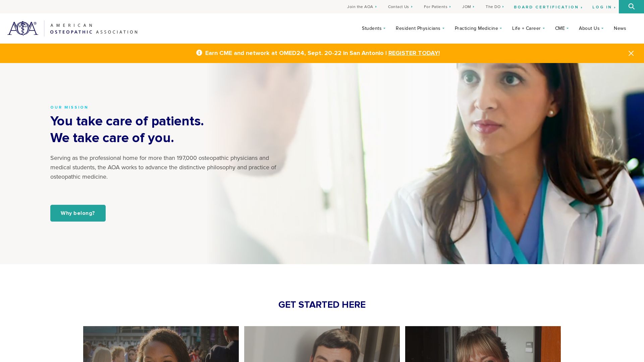
Task: Open the Contact Us link
Action: click(400, 7)
